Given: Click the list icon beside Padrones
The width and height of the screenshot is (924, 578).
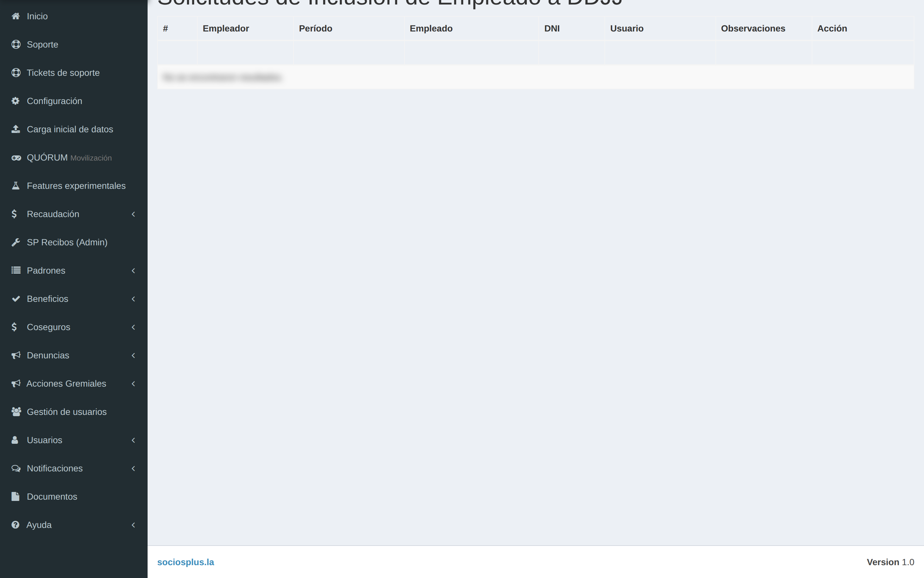Looking at the screenshot, I should pyautogui.click(x=16, y=271).
